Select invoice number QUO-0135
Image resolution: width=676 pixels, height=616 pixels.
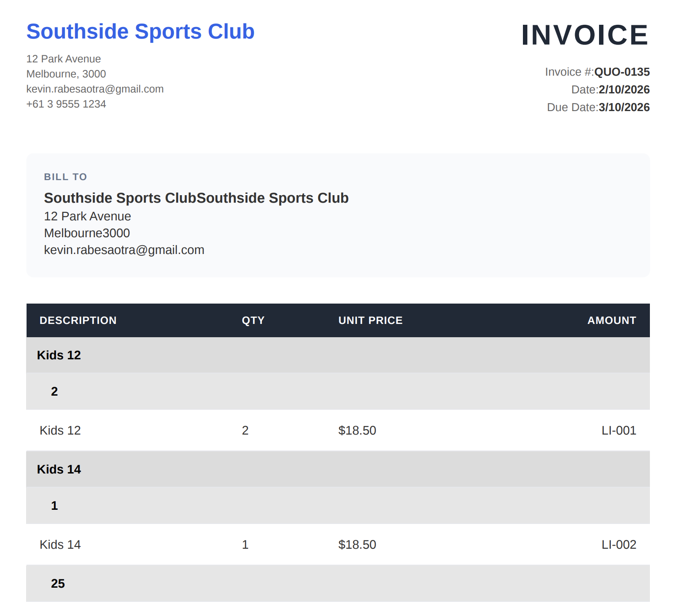click(x=622, y=72)
